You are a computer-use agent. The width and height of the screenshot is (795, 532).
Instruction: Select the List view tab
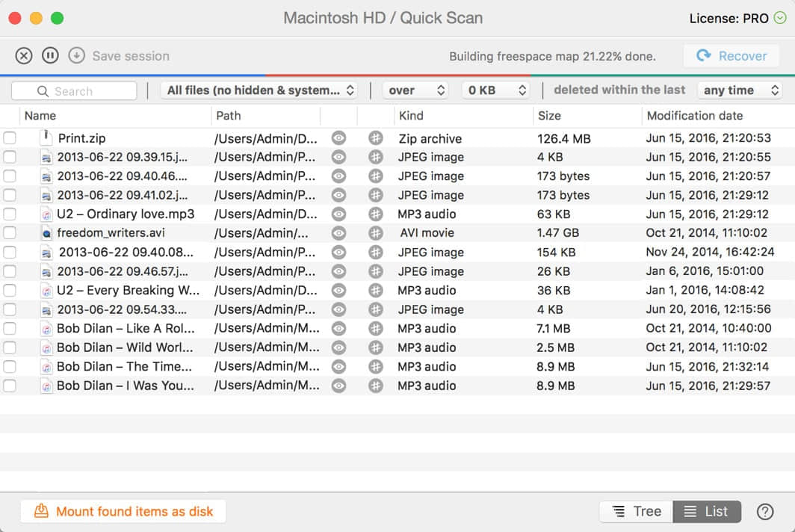click(706, 511)
